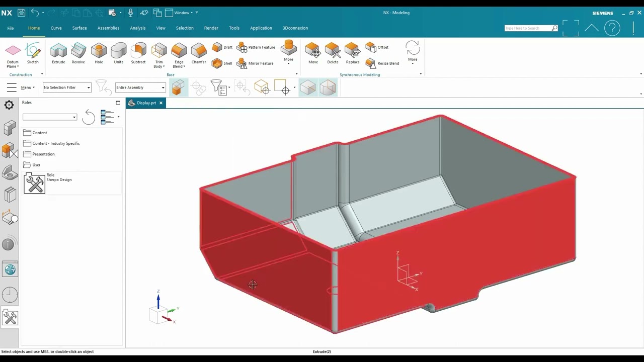
Task: Open History clock icon in resource bar
Action: pyautogui.click(x=10, y=294)
